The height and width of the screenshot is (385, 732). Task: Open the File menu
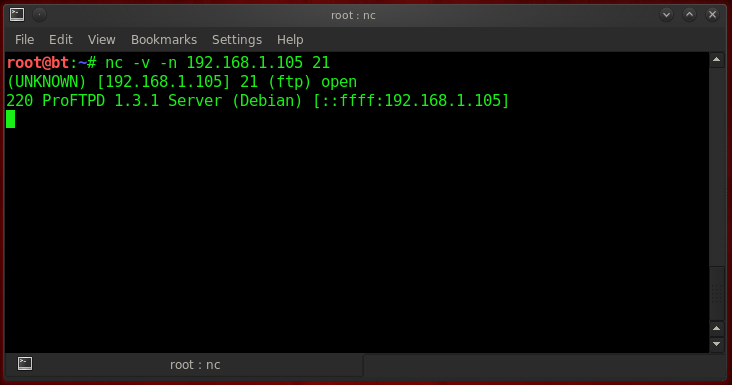(x=24, y=40)
